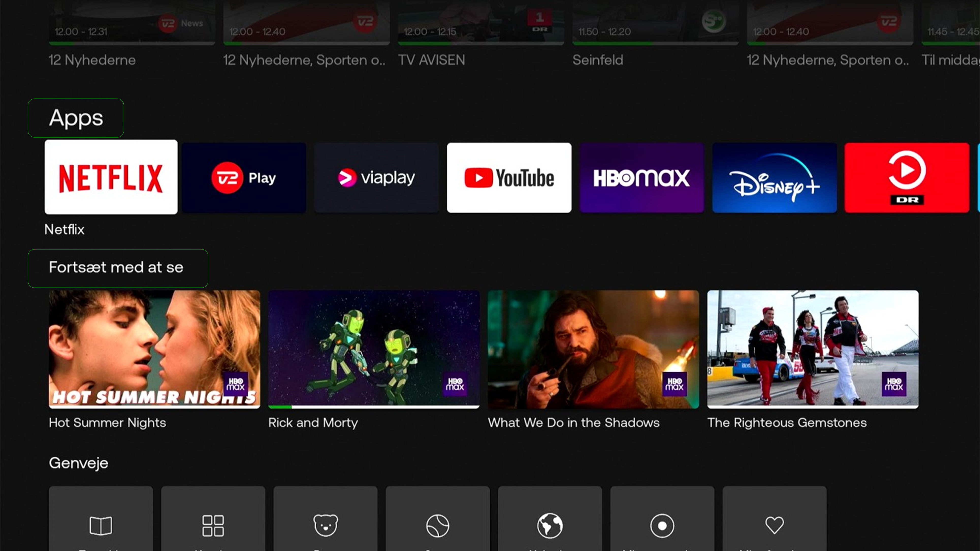Click the "11.50 - 12.20" time label
The width and height of the screenshot is (980, 551).
[604, 32]
